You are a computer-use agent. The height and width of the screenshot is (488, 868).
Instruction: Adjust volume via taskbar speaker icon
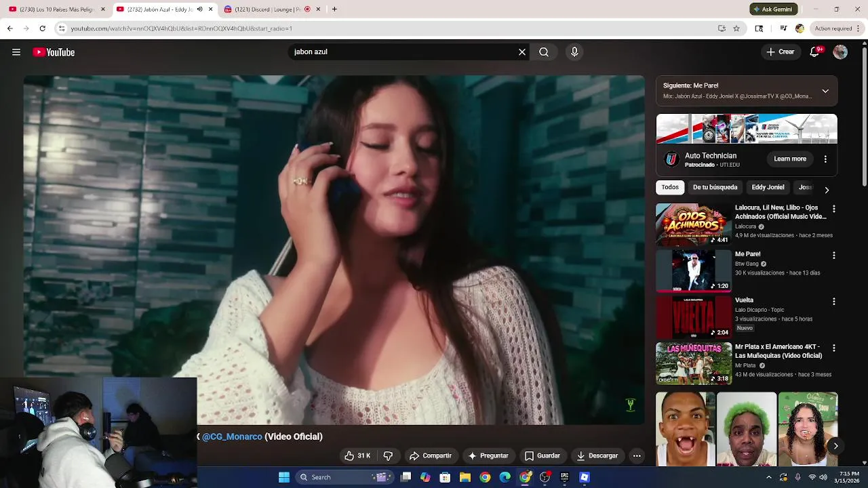click(x=823, y=477)
